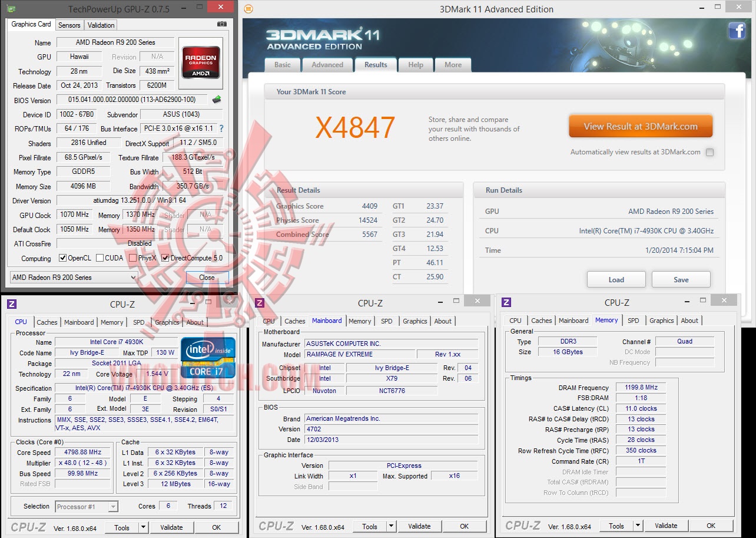This screenshot has width=756, height=538.
Task: Click the Bandwidth value 350.7 GB/s
Action: (193, 186)
